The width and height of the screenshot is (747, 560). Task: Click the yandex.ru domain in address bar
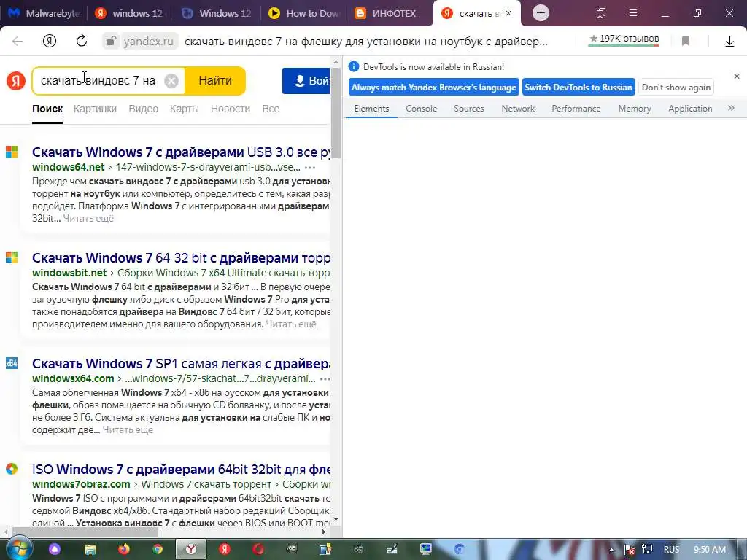pos(149,42)
